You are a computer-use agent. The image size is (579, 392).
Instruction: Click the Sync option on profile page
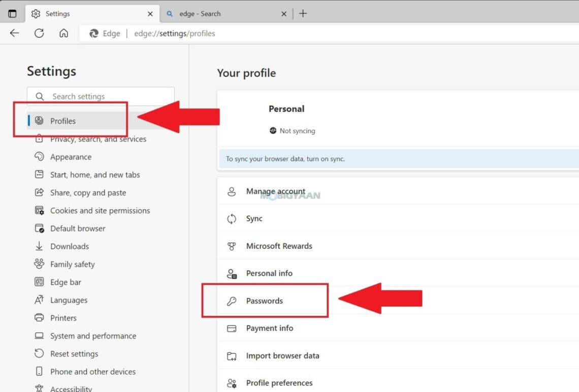pyautogui.click(x=253, y=218)
